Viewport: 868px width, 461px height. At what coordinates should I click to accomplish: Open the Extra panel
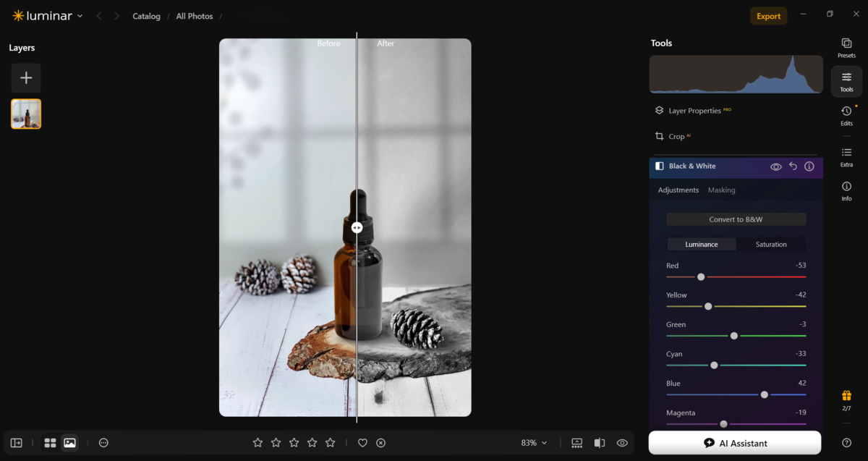pos(846,157)
